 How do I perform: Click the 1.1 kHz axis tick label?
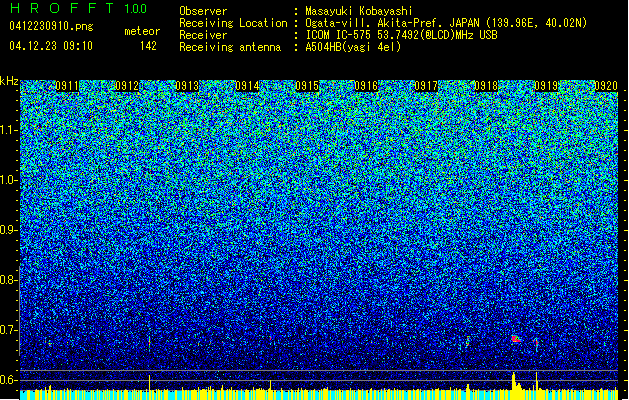9,130
